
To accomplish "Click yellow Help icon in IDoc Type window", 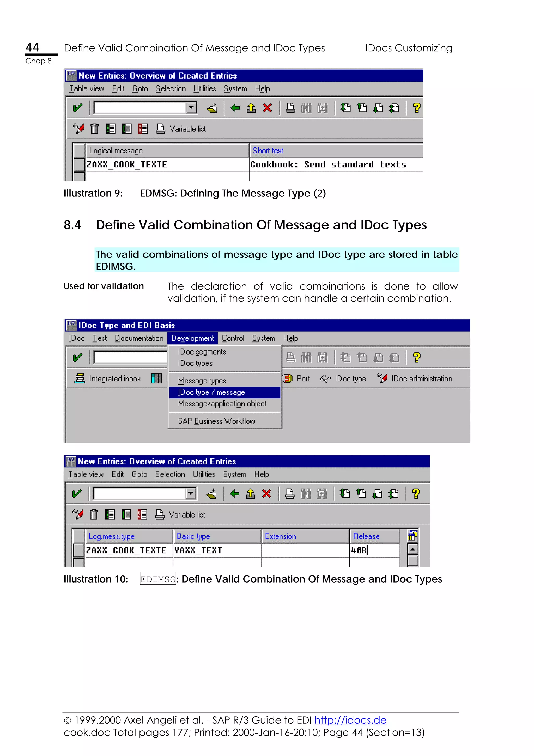I will [417, 358].
